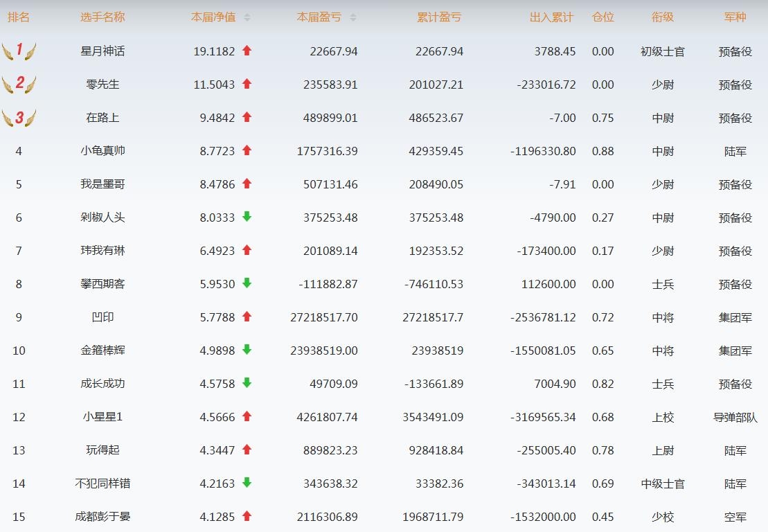Click green down arrow next to 5.9530
Image resolution: width=768 pixels, height=532 pixels.
pos(247,283)
